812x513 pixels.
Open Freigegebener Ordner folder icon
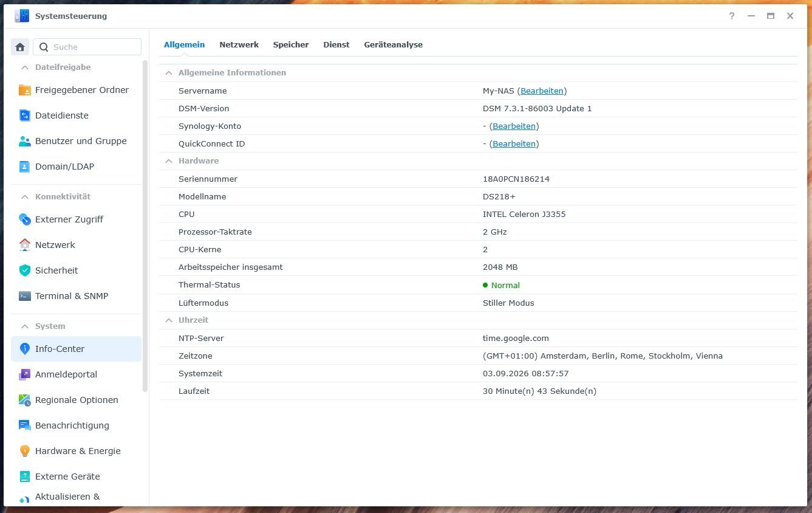point(25,90)
